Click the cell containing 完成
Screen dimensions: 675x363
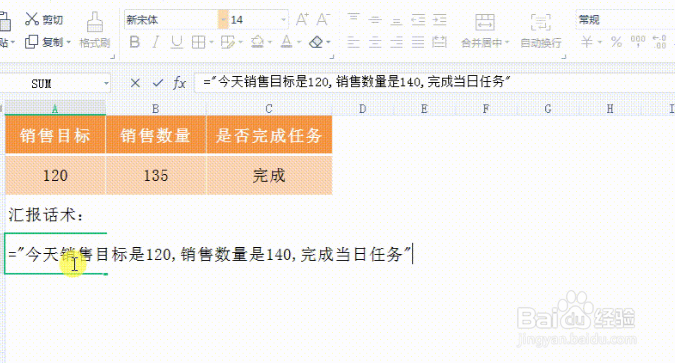coord(269,175)
